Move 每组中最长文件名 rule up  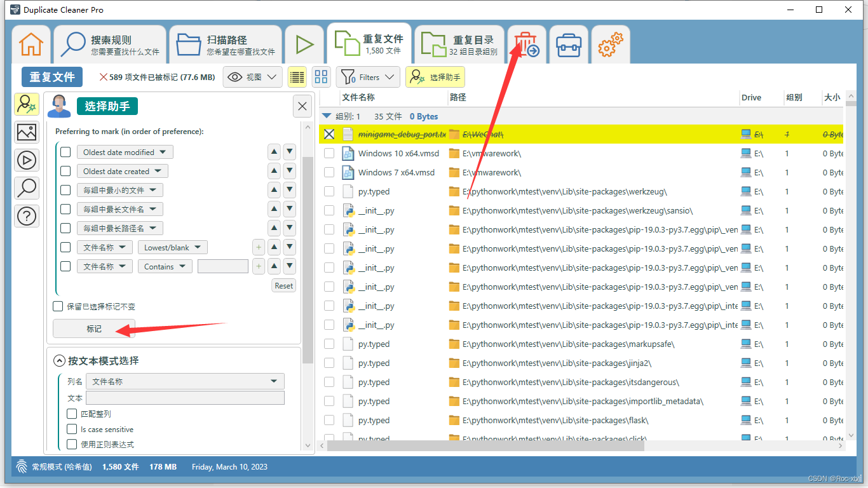[x=274, y=209]
